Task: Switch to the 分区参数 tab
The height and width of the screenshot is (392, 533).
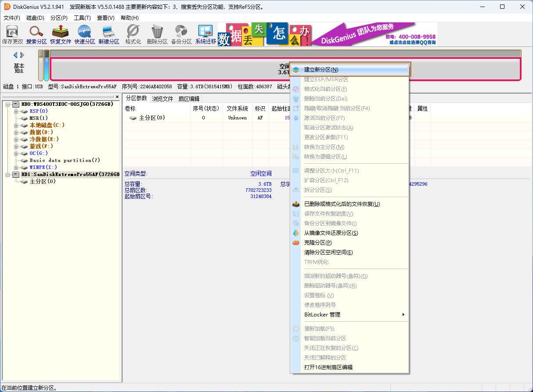Action: point(136,98)
